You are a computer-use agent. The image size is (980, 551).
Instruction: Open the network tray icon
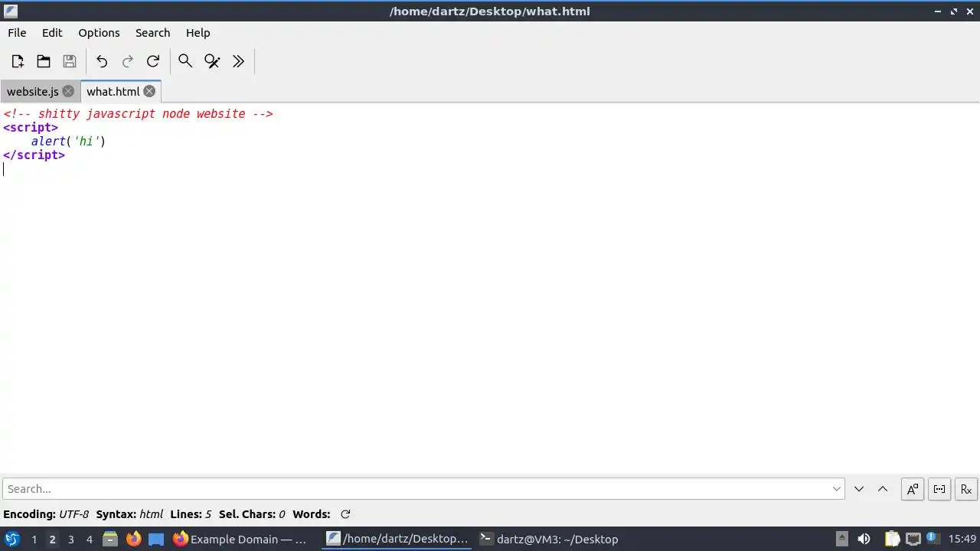tap(913, 539)
